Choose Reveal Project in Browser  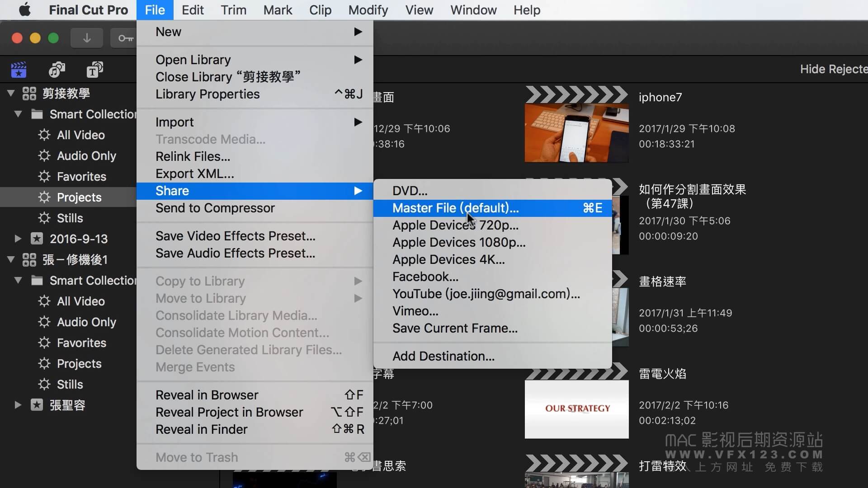pos(255,412)
